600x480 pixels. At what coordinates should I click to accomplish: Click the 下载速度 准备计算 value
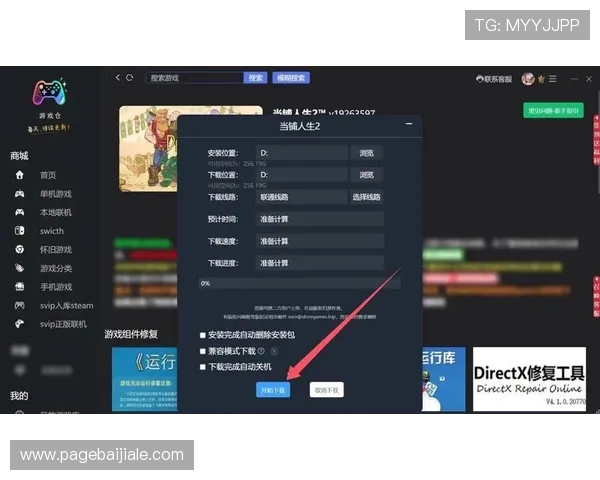tap(320, 241)
